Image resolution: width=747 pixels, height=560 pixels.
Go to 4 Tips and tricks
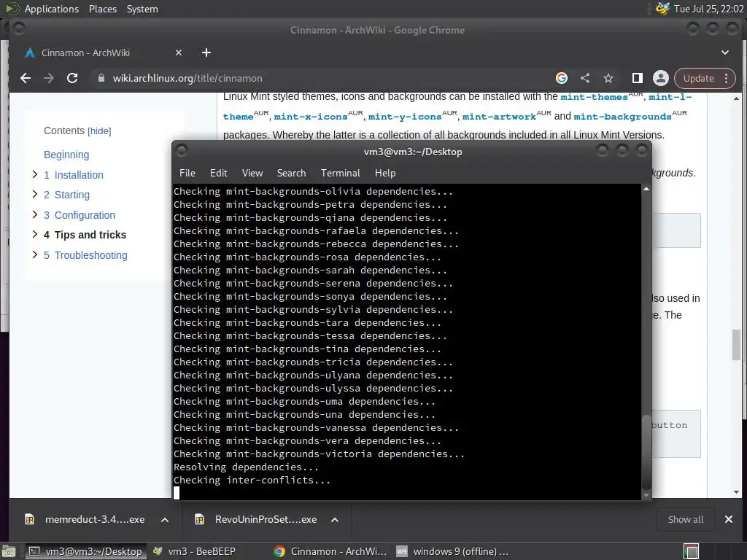click(85, 235)
